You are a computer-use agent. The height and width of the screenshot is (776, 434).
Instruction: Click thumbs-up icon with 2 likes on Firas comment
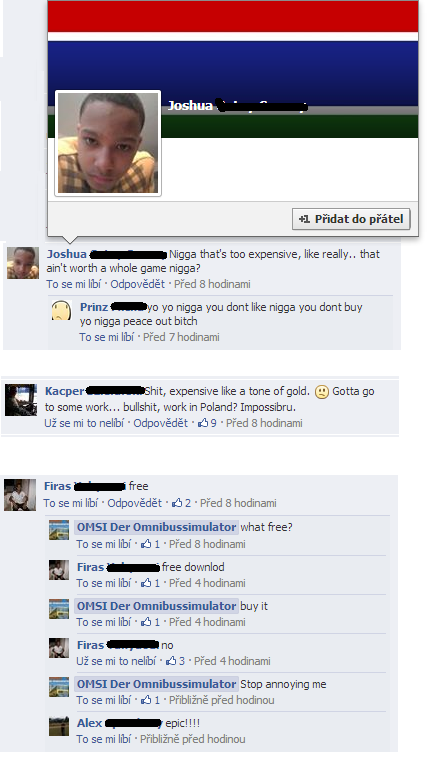[177, 503]
